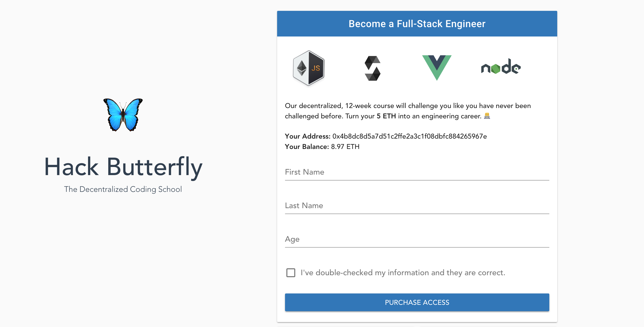Click the 'Become a Full-Stack Engineer' header

417,24
